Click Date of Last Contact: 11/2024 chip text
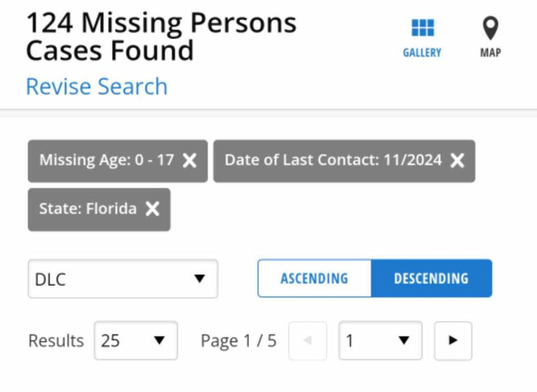 click(x=333, y=160)
